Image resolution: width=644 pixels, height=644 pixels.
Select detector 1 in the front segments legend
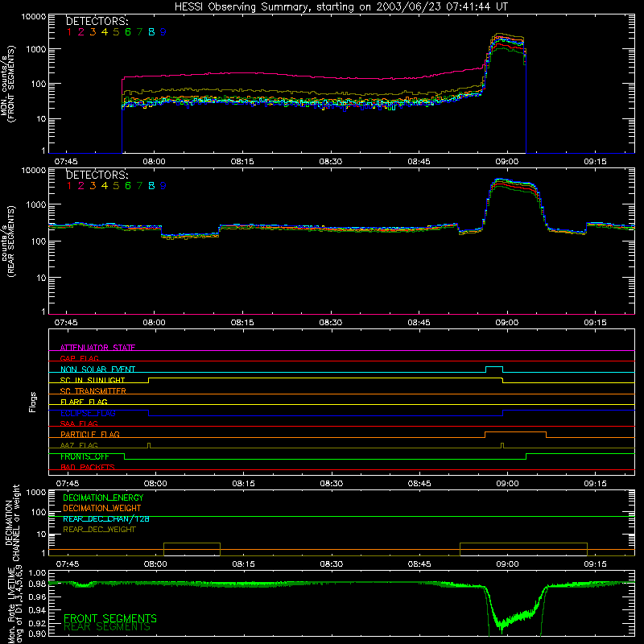coord(69,32)
